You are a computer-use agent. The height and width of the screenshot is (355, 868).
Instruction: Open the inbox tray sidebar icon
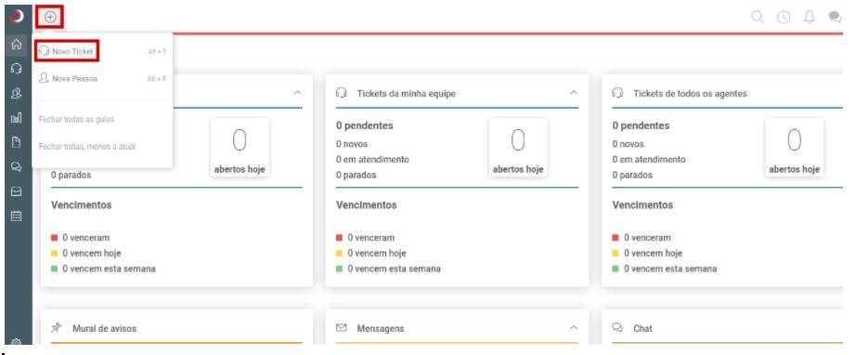(17, 191)
